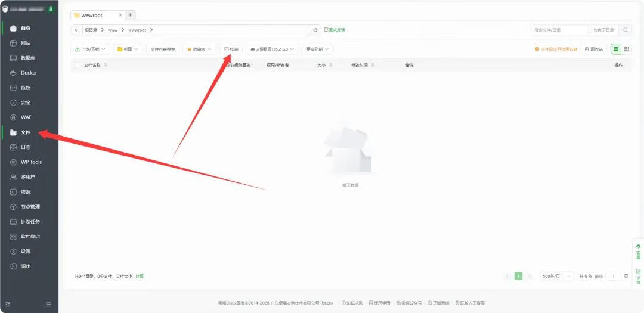The width and height of the screenshot is (644, 313).
Task: Open 监控 monitoring in sidebar
Action: click(26, 88)
